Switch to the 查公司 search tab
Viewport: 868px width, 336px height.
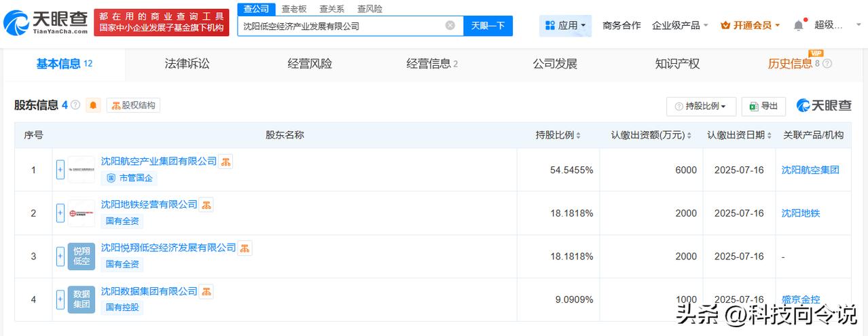point(257,9)
